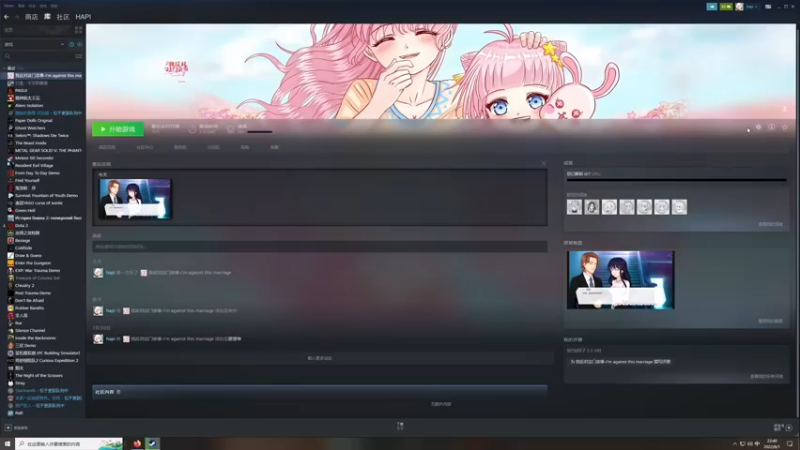
Task: Click the green notifications button top bar
Action: click(x=726, y=7)
